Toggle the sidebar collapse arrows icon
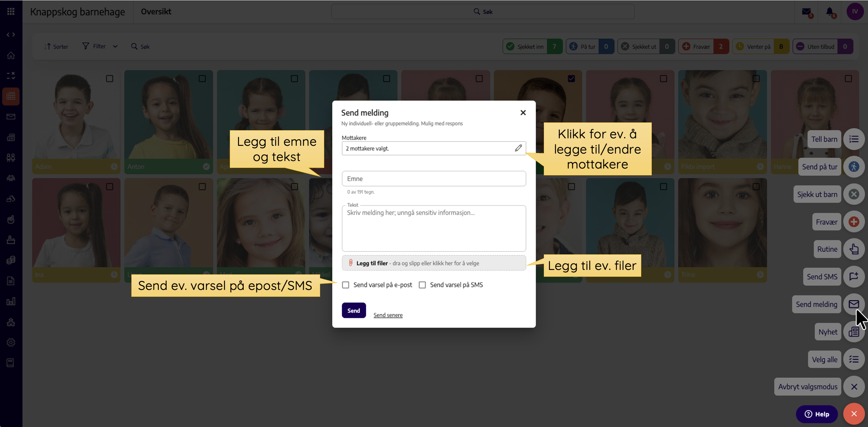The height and width of the screenshot is (427, 868). 11,35
